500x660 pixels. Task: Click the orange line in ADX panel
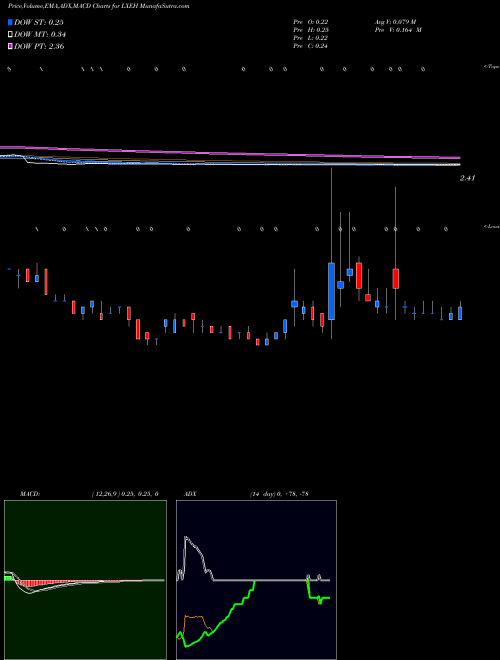point(195,617)
